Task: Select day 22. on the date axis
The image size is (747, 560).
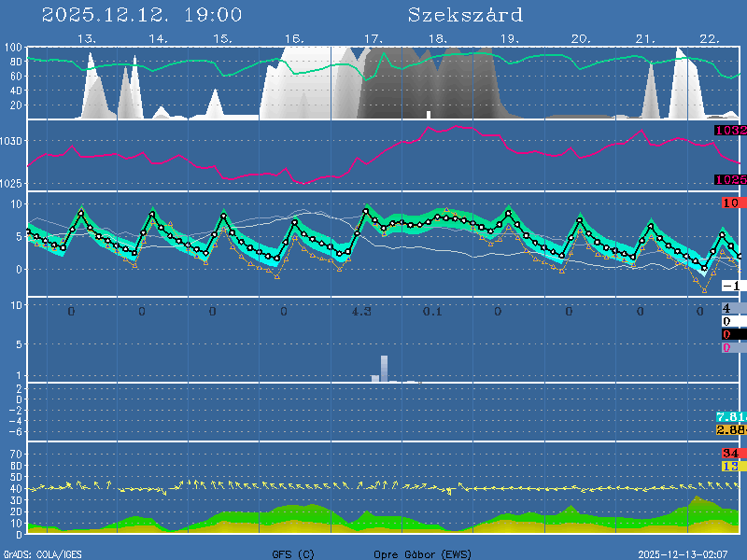Action: pos(709,38)
